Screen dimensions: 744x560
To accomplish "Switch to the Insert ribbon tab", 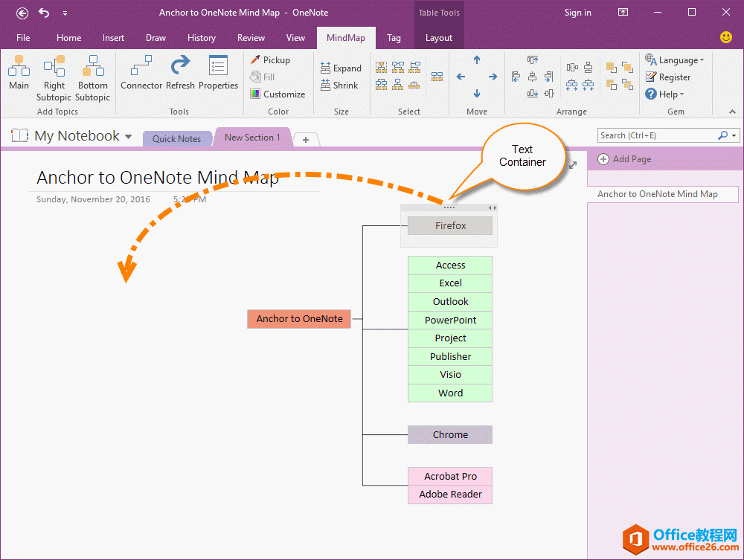I will click(113, 38).
